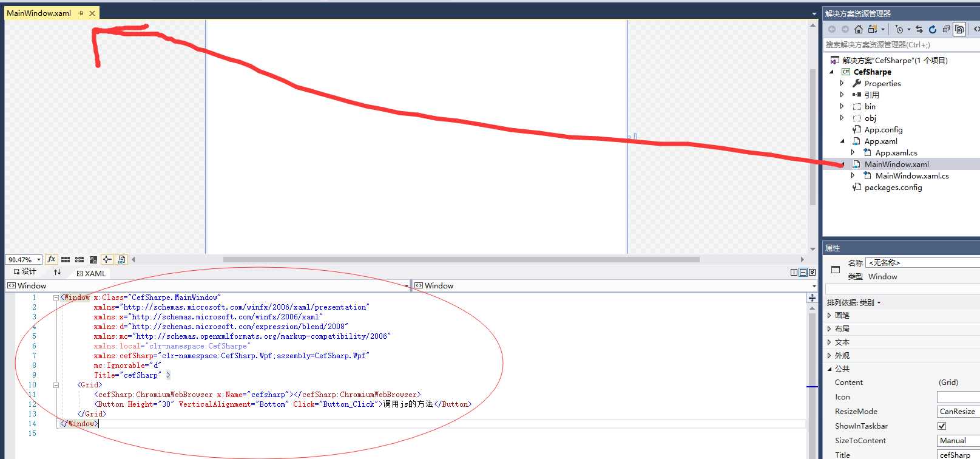Collapse the CefSharpe project node
Image resolution: width=980 pixels, height=459 pixels.
(x=832, y=72)
